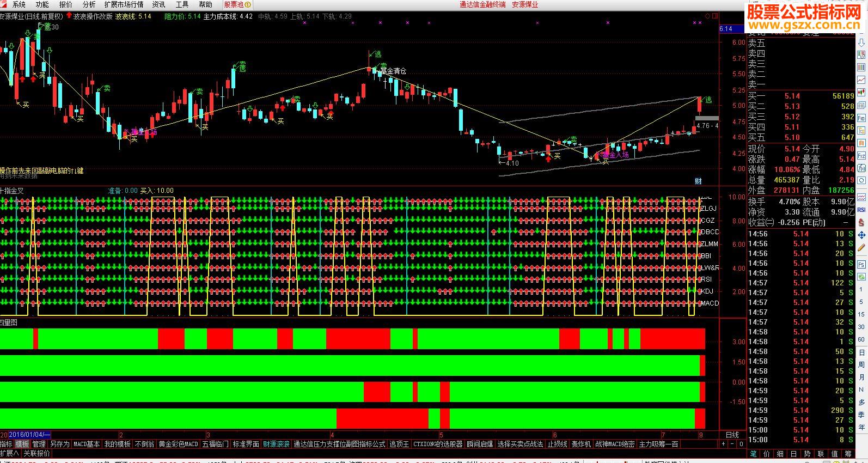Switch to the 模板 tab at the bottom
The image size is (868, 463).
point(22,444)
